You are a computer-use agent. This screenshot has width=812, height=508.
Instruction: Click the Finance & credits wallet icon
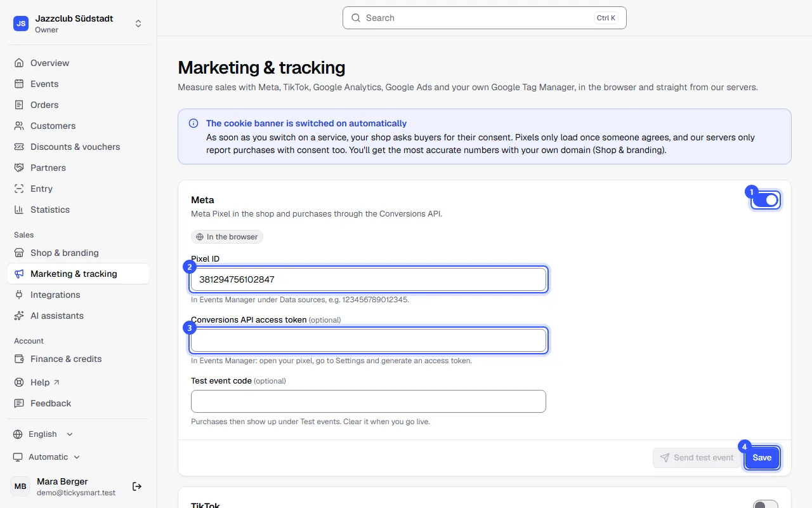tap(19, 359)
